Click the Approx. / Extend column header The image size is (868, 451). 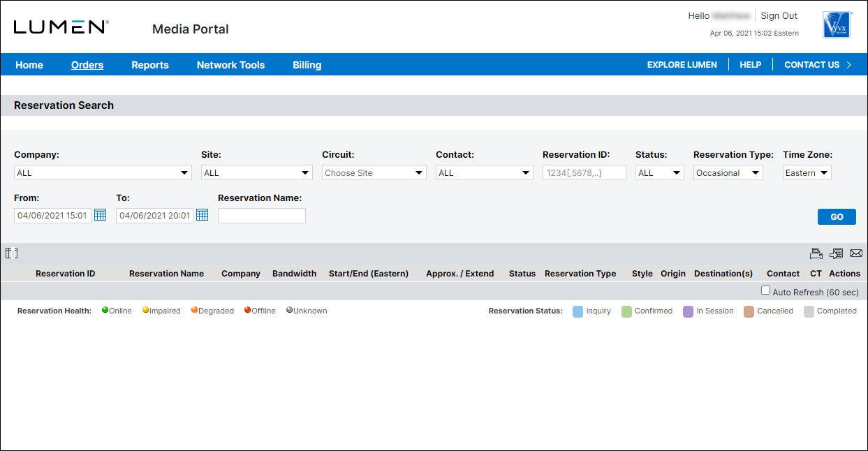pyautogui.click(x=460, y=274)
